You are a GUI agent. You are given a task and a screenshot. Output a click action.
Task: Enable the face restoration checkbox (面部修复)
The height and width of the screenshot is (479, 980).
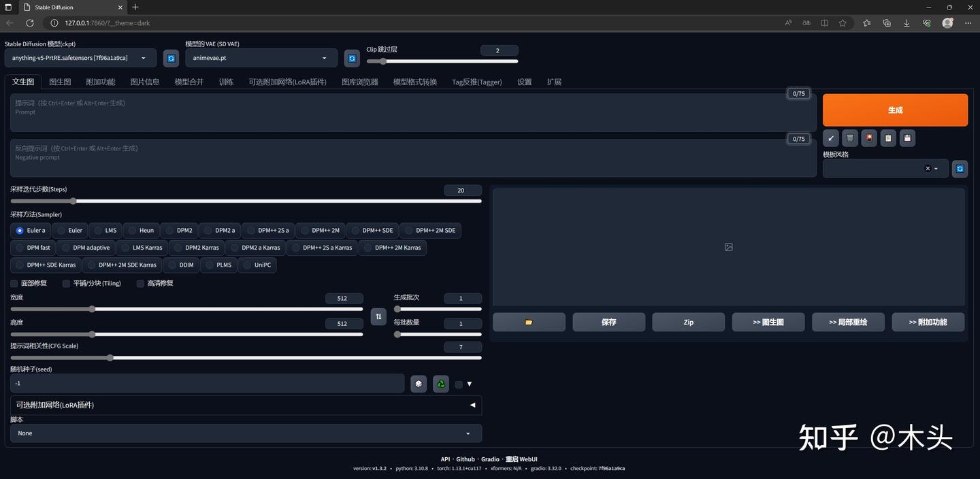click(x=14, y=283)
